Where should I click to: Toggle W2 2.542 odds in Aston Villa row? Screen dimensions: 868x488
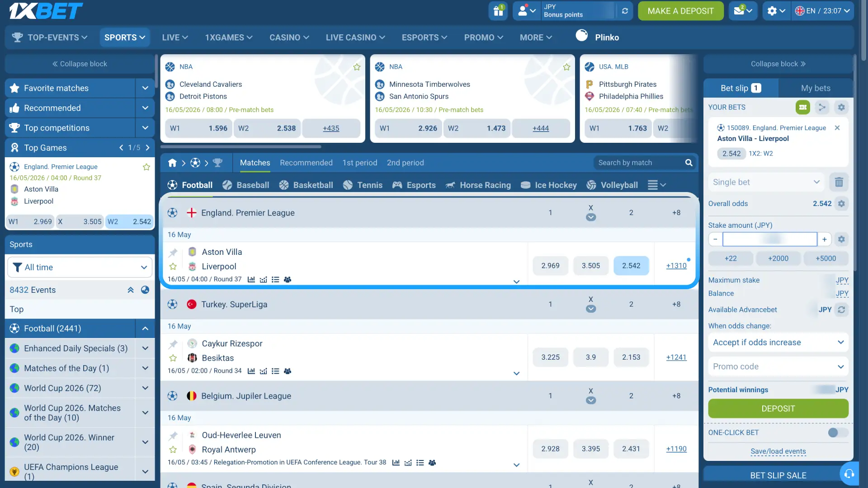(631, 266)
